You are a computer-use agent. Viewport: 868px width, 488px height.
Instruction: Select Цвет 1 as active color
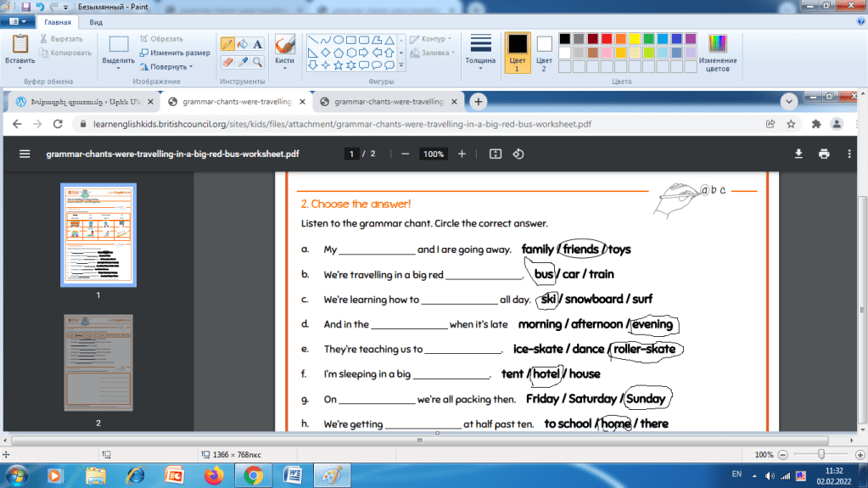coord(517,51)
